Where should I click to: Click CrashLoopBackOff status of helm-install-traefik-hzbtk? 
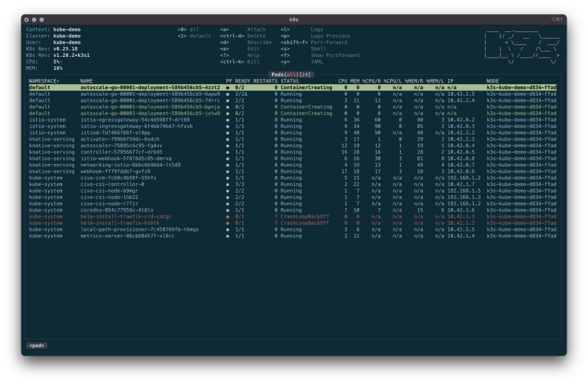point(305,223)
